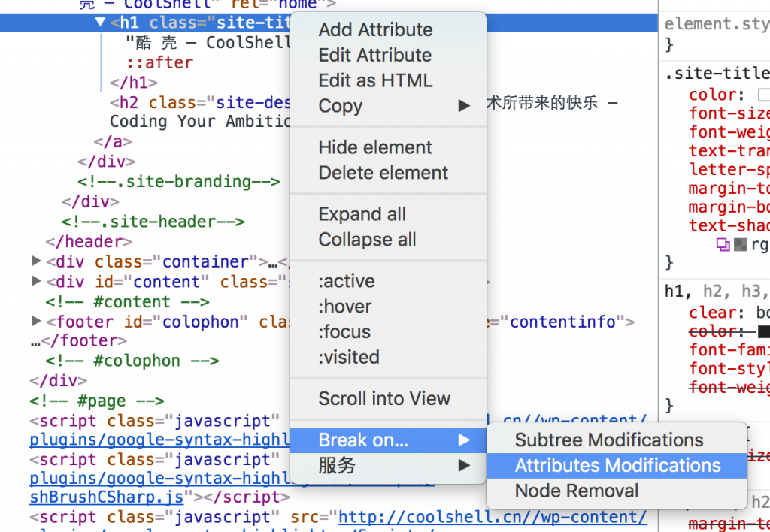Expand the div class container node
This screenshot has width=770, height=532.
[x=36, y=261]
